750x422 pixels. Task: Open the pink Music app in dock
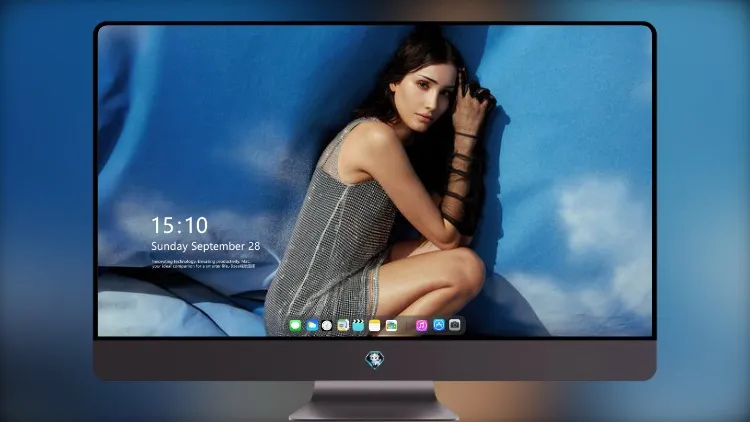(421, 325)
